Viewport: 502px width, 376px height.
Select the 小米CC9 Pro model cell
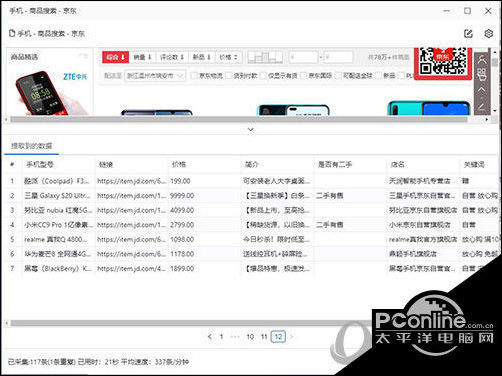tap(58, 225)
